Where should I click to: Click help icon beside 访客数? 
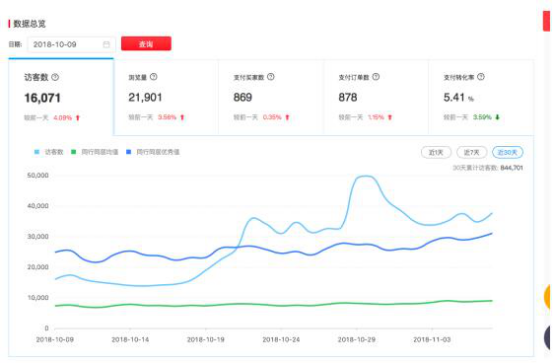tap(55, 77)
